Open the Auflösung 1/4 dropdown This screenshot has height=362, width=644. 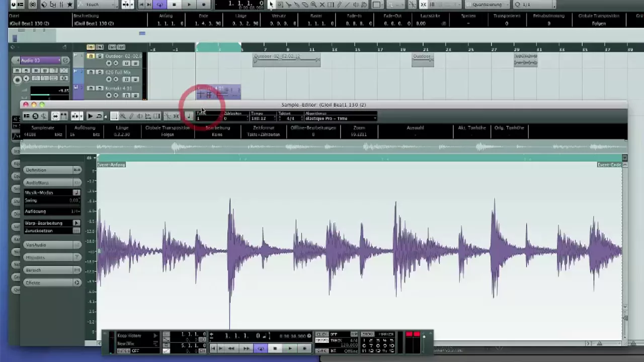point(75,212)
